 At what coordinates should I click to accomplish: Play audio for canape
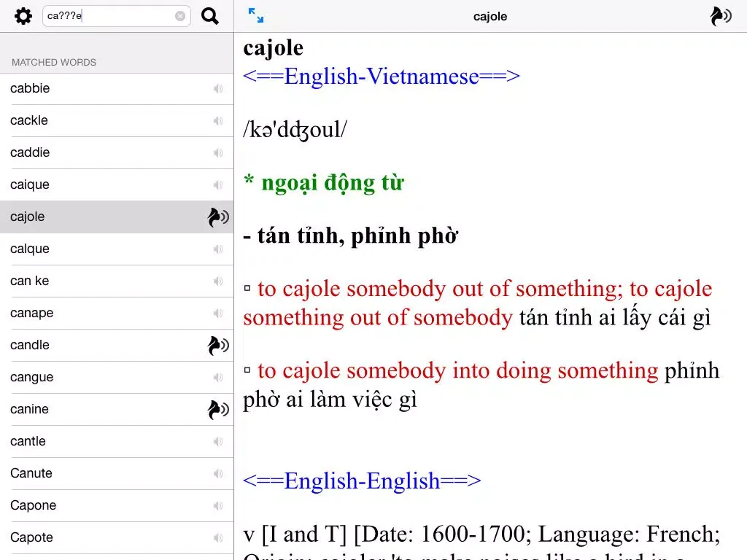tap(217, 314)
